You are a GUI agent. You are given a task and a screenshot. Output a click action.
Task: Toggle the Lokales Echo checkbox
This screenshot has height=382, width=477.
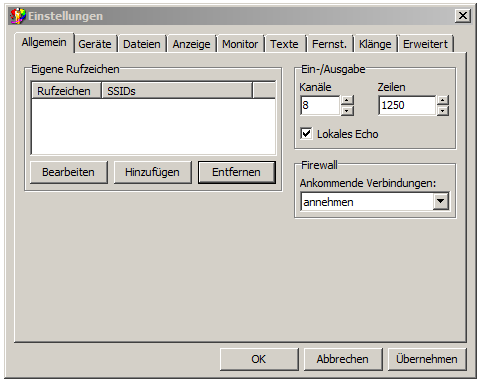pyautogui.click(x=306, y=134)
